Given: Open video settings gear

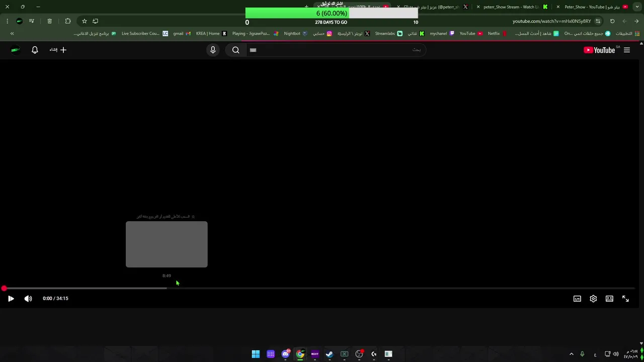Looking at the screenshot, I should [x=593, y=299].
